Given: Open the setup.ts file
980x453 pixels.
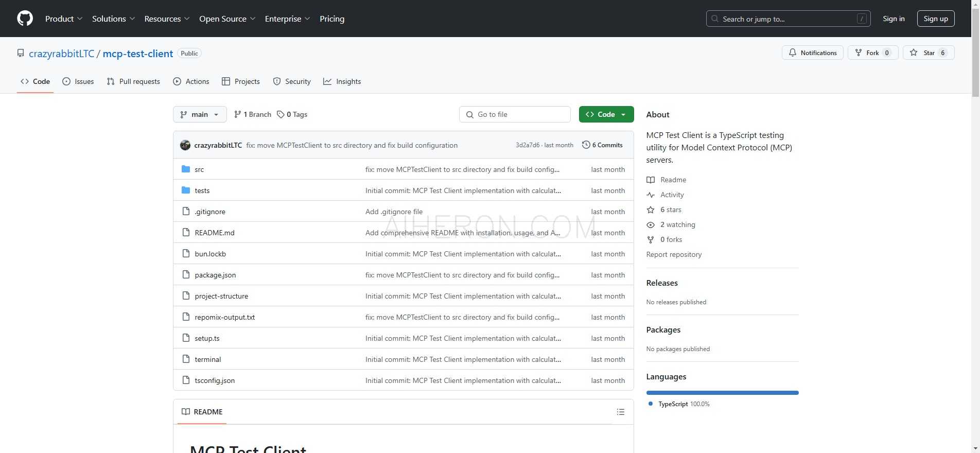Looking at the screenshot, I should (x=207, y=338).
